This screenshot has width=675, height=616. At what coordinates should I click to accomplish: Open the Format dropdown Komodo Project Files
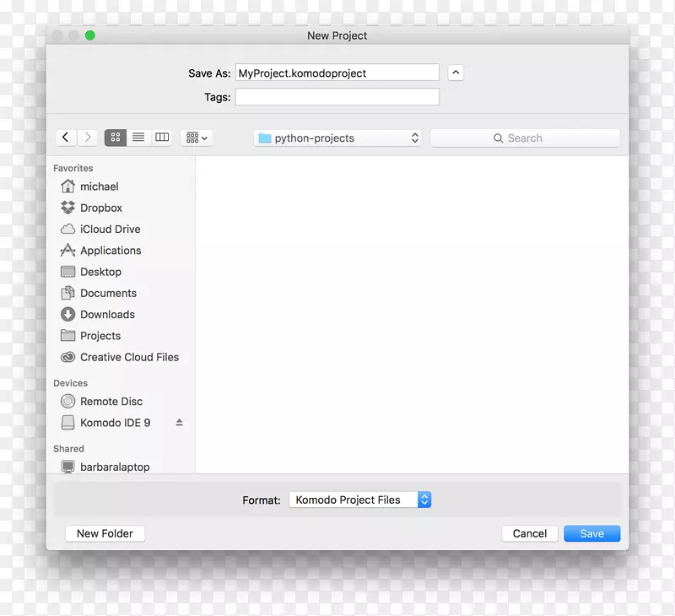point(360,500)
